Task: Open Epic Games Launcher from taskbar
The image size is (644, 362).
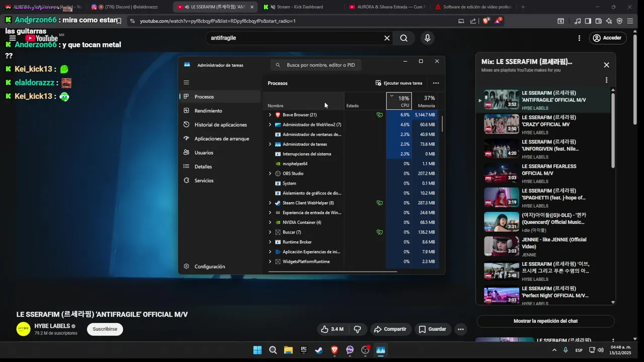Action: pyautogui.click(x=303, y=350)
